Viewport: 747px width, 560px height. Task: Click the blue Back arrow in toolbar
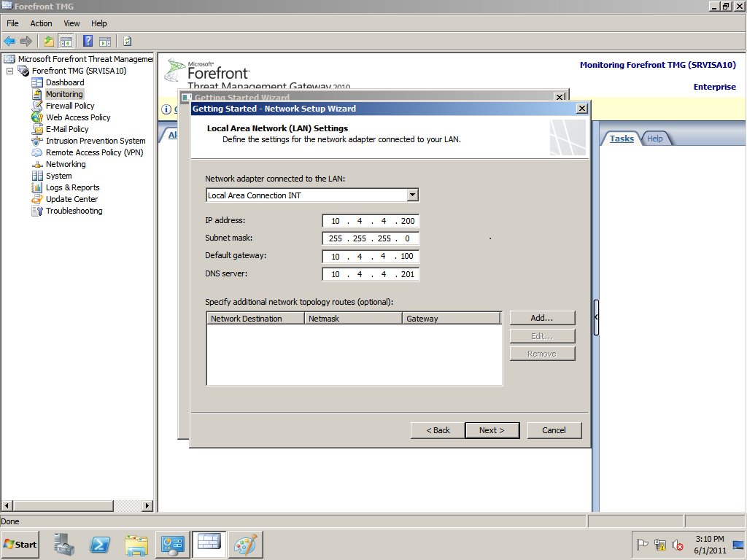click(x=9, y=41)
